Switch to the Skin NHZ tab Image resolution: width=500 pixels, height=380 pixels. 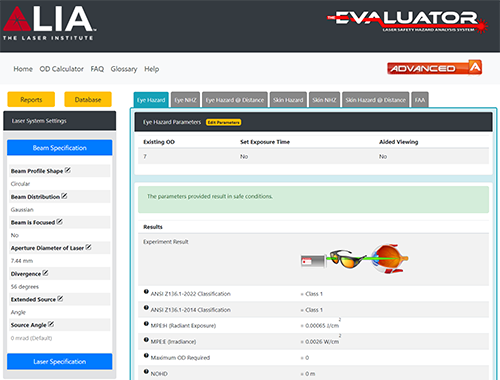[324, 100]
